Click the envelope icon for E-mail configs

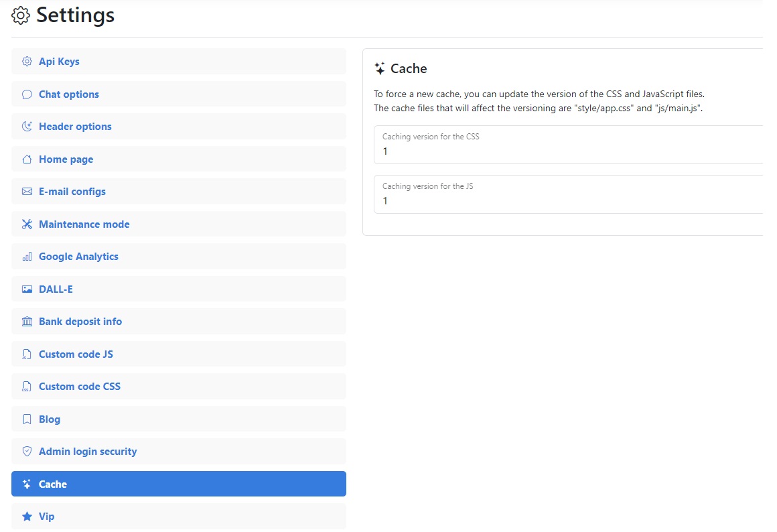click(27, 192)
